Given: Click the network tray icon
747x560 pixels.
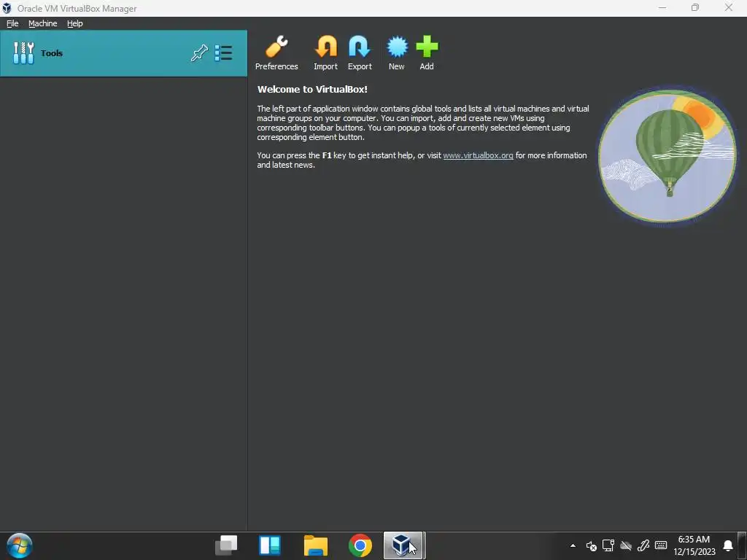Looking at the screenshot, I should 608,545.
